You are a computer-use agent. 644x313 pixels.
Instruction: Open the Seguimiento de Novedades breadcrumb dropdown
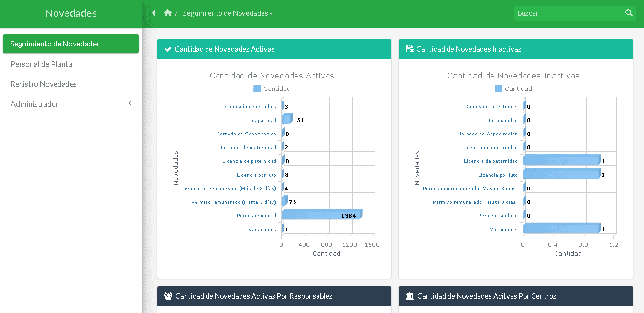click(228, 13)
